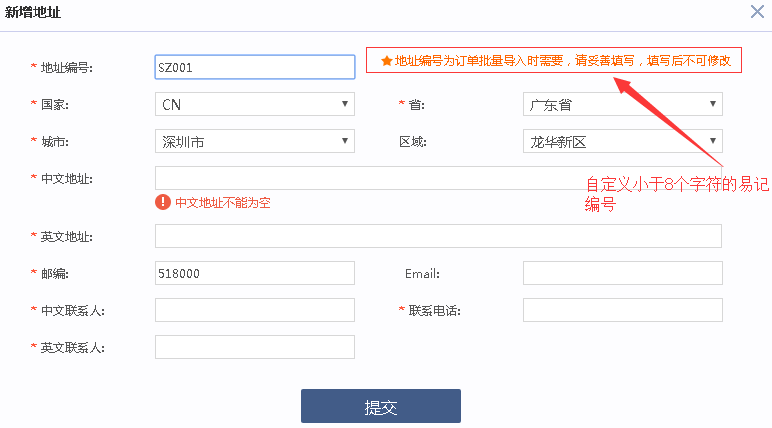
Task: Click the 中文联系人 input field
Action: point(254,310)
